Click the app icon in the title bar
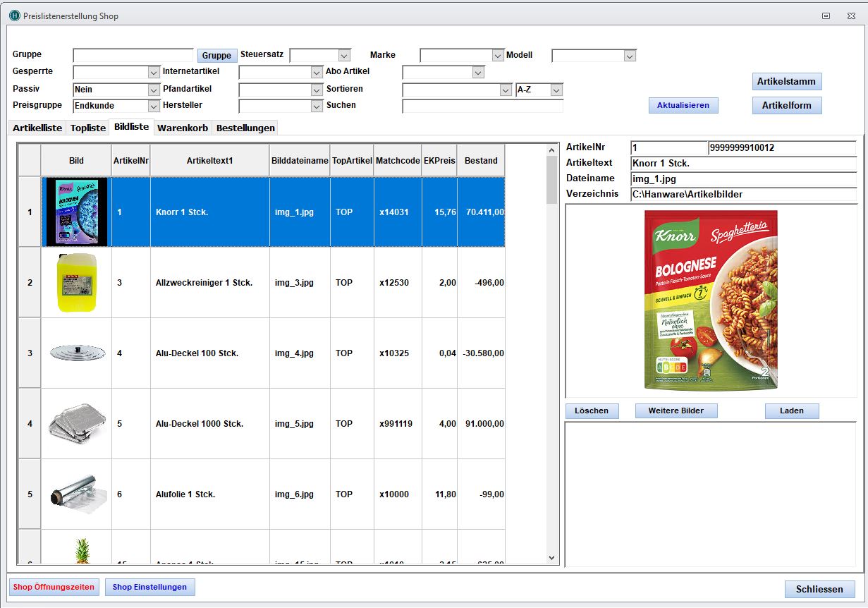Image resolution: width=868 pixels, height=608 pixels. (x=15, y=16)
